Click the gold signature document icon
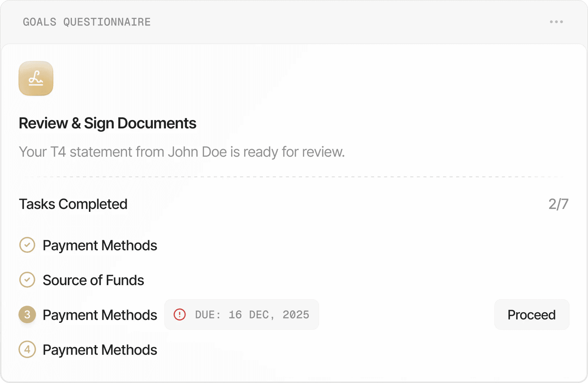Viewport: 588px width, 383px height. (36, 78)
